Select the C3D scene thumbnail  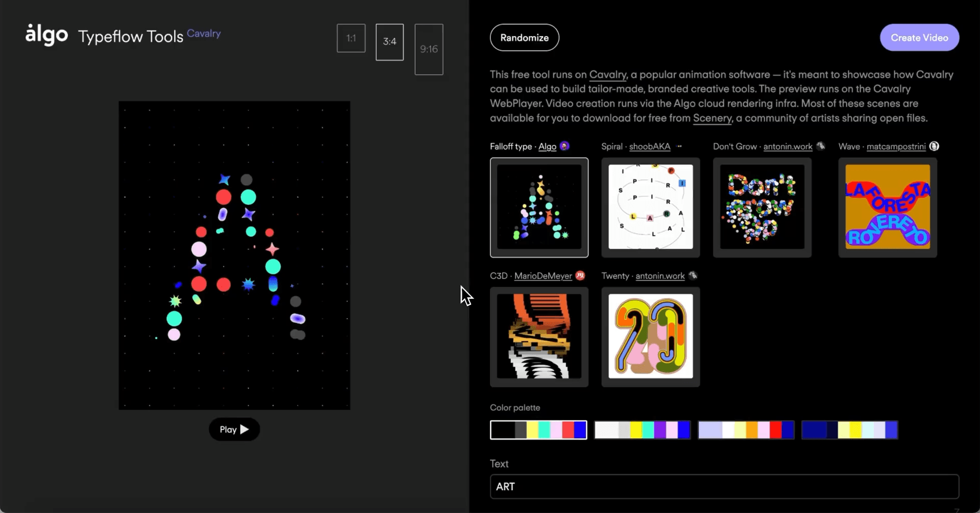pyautogui.click(x=539, y=337)
